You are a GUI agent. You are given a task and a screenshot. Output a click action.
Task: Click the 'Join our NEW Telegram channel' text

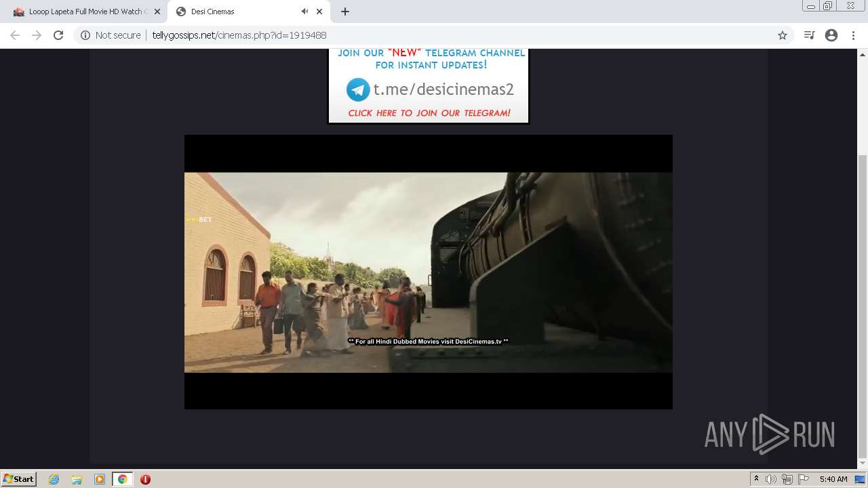tap(431, 59)
